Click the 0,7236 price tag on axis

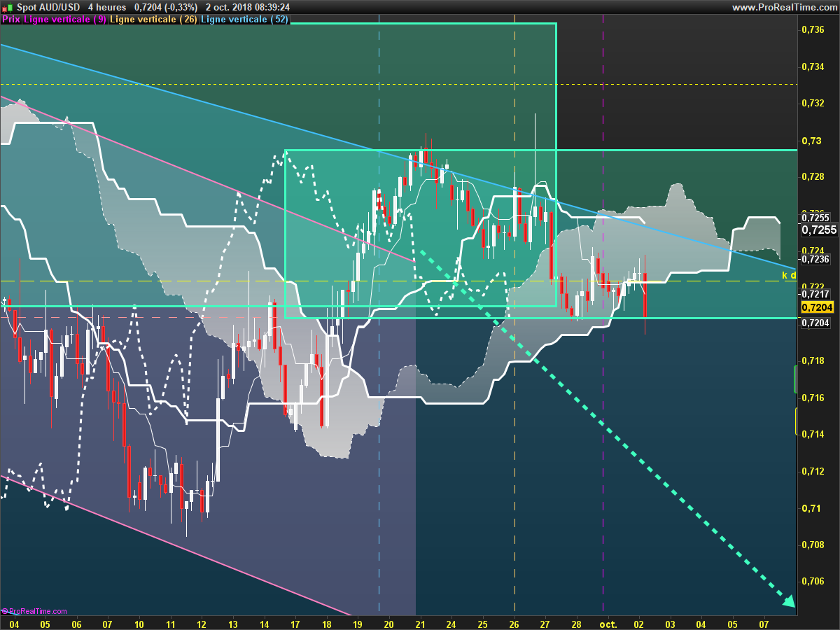[816, 259]
